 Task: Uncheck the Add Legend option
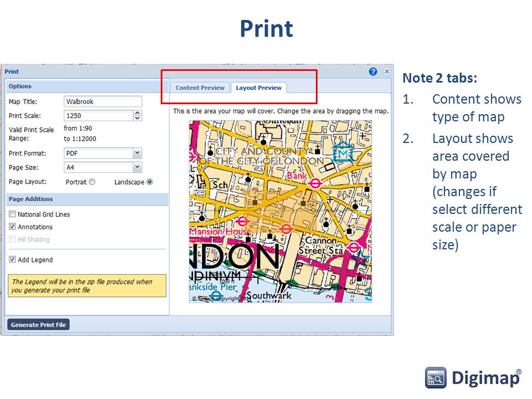pos(12,259)
